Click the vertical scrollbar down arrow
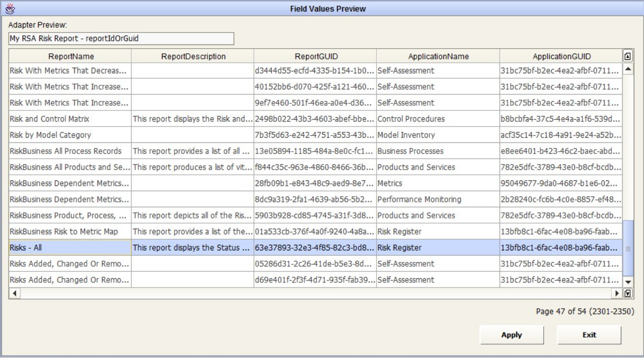644x358 pixels. click(627, 281)
